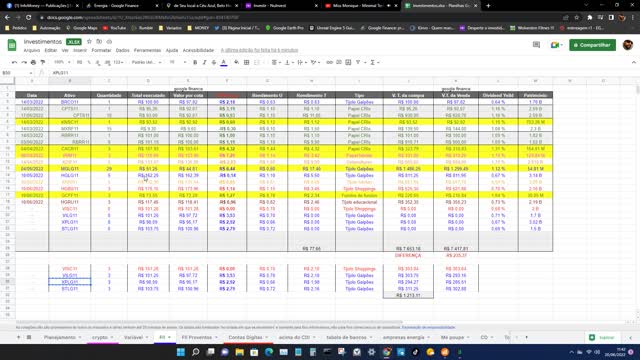The height and width of the screenshot is (360, 640).
Task: Start a Meet call via camera icon
Action: (x=555, y=45)
